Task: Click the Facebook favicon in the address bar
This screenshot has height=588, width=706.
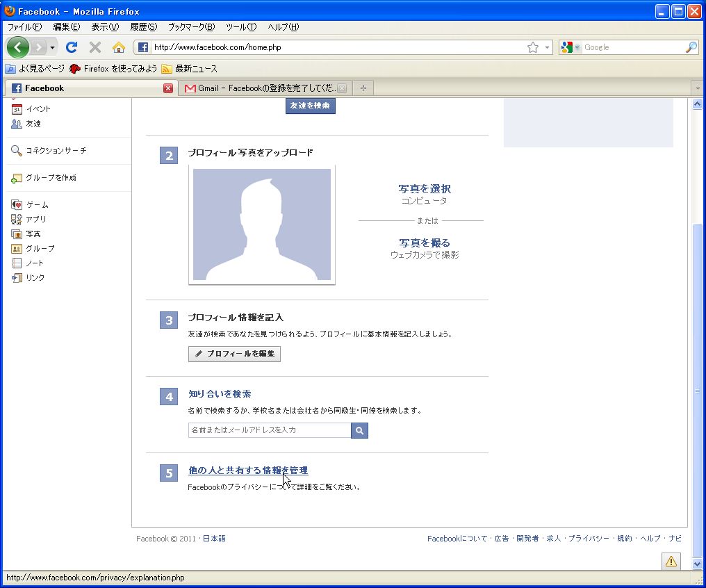Action: click(x=142, y=47)
